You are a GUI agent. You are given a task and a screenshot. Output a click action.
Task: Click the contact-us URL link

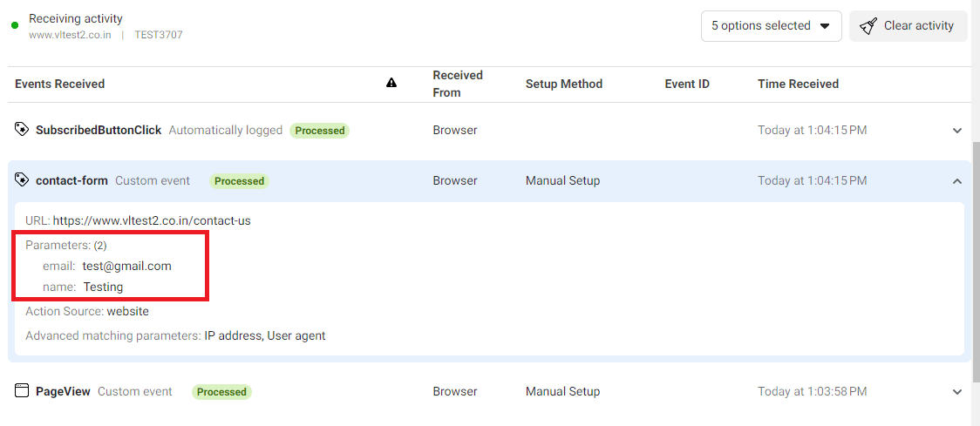[152, 220]
